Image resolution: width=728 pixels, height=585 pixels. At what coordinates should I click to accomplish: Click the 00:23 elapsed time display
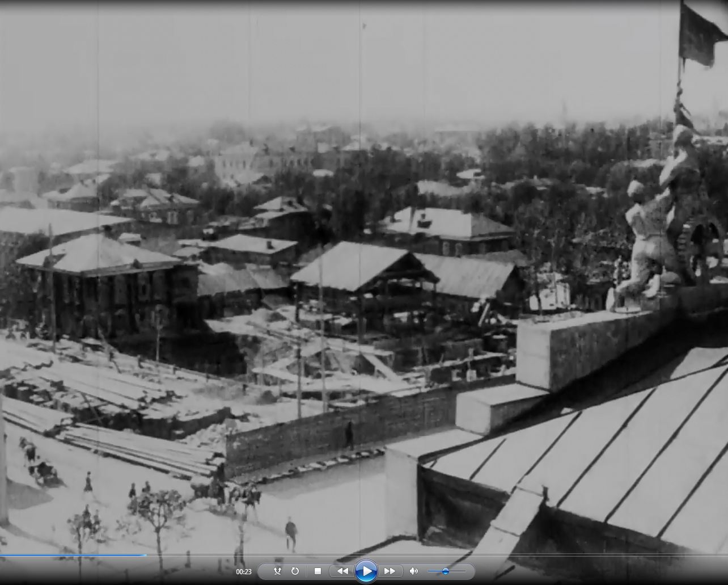point(244,572)
